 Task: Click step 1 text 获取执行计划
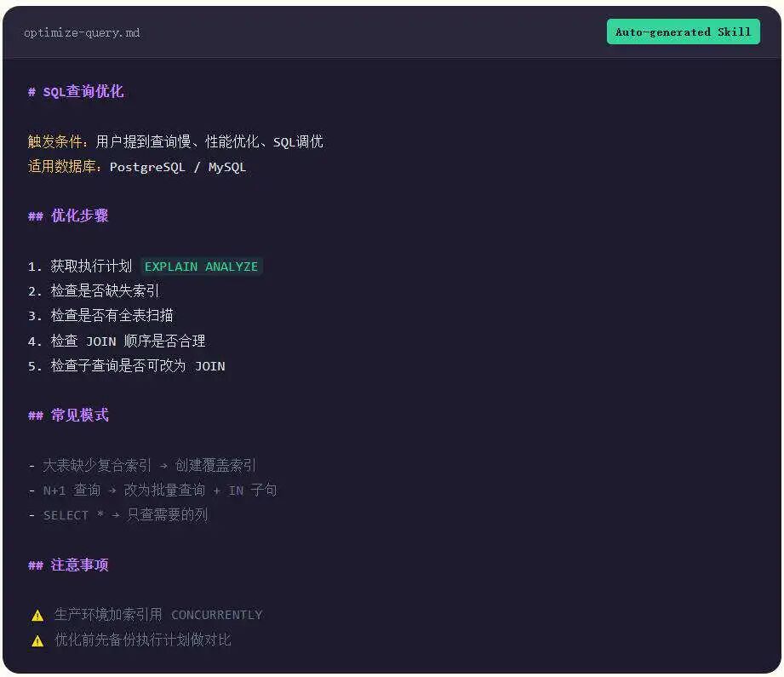coord(91,267)
